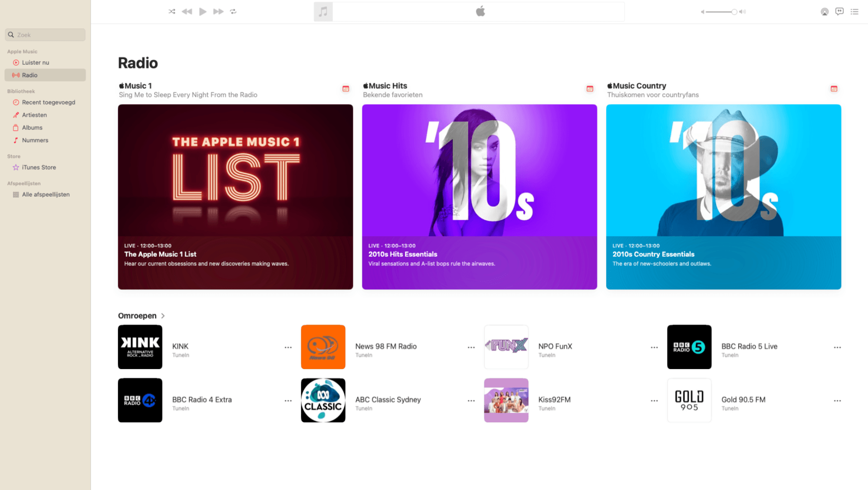
Task: Toggle the repeat mode
Action: click(233, 12)
